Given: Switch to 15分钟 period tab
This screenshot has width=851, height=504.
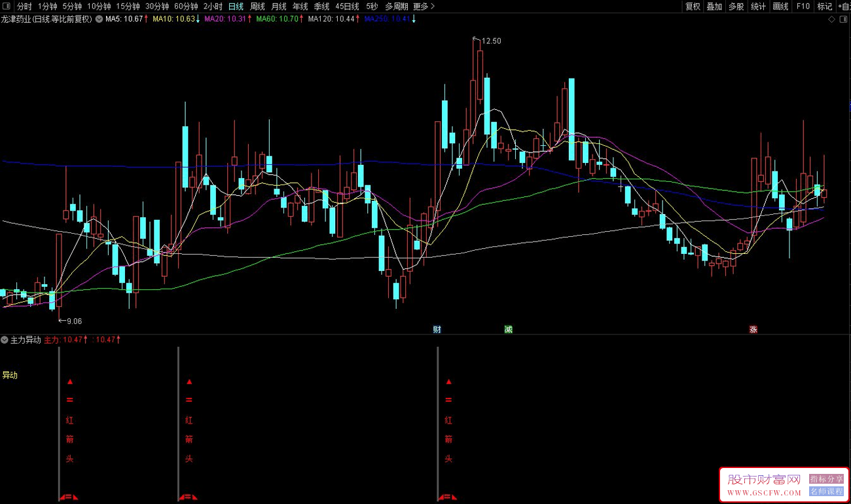Looking at the screenshot, I should (x=128, y=7).
